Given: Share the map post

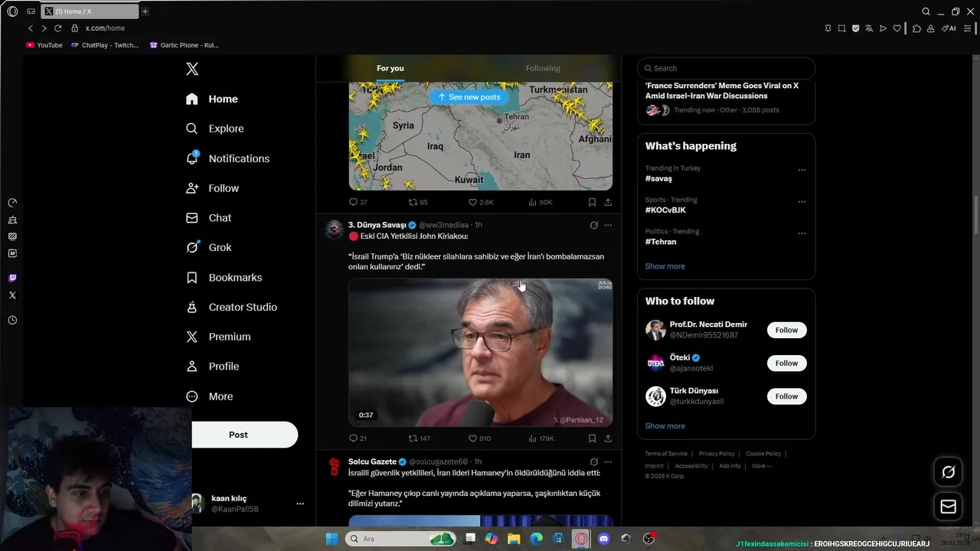Looking at the screenshot, I should click(x=608, y=202).
